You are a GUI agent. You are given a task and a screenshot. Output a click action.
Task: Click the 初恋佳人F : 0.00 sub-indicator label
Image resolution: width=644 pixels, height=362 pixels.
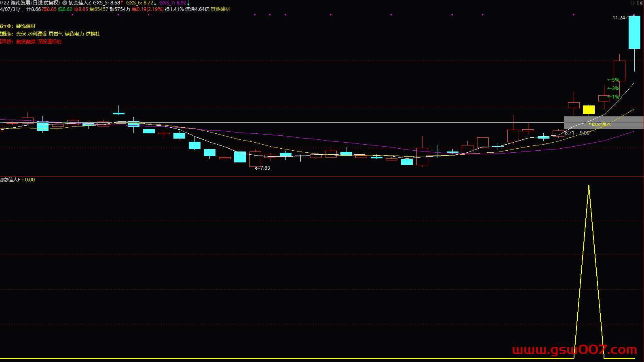click(x=17, y=180)
